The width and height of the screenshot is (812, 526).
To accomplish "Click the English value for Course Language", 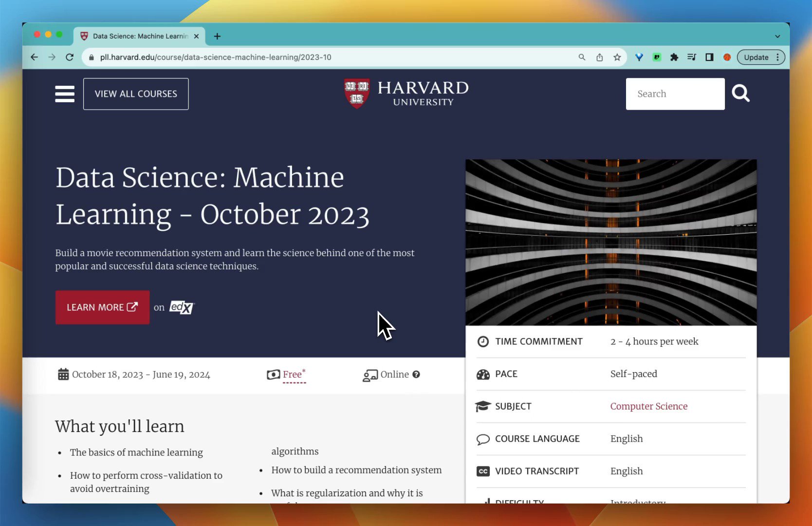I will point(627,439).
